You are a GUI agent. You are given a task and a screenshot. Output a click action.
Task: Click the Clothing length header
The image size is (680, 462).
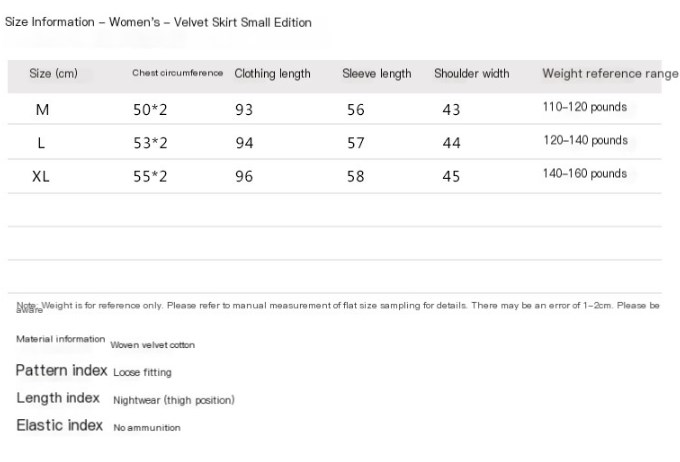click(272, 74)
